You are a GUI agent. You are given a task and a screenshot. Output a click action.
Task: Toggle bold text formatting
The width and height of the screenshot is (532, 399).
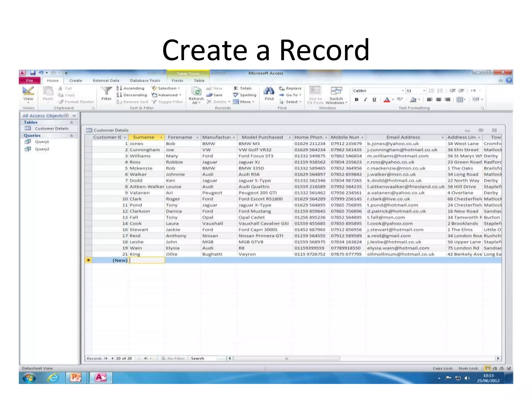coord(356,99)
